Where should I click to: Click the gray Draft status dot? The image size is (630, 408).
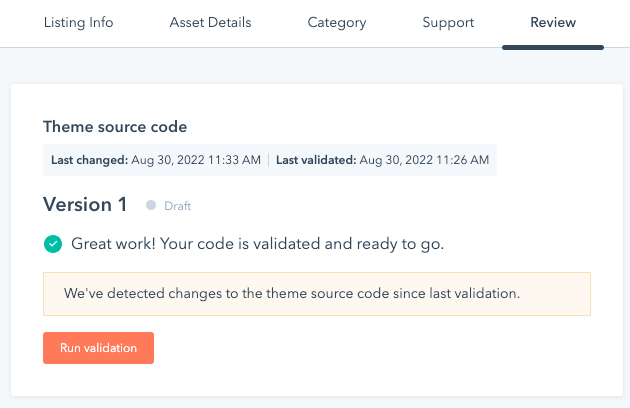[x=151, y=205]
